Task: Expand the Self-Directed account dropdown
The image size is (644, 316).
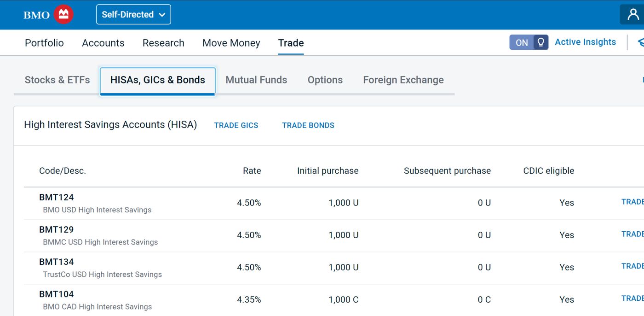Action: click(x=133, y=14)
